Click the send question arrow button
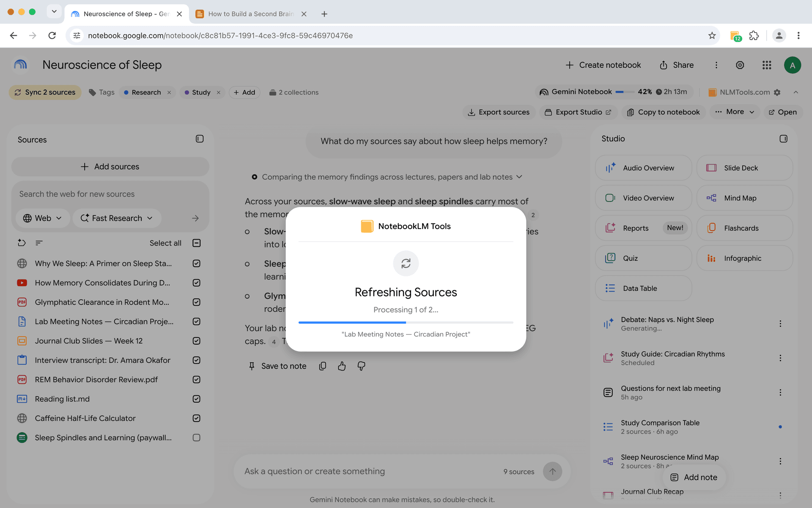 coord(552,472)
